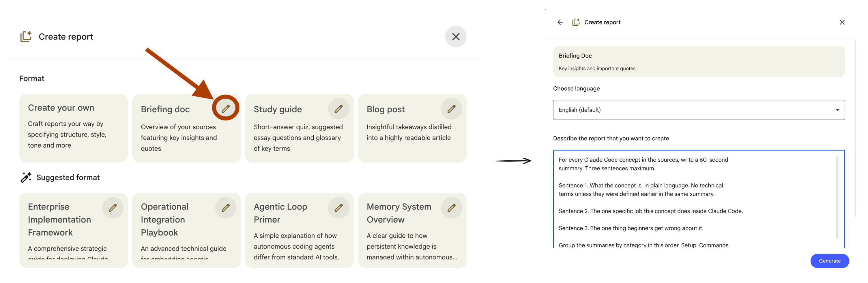Edit Operational Integration Playbook format
868x283 pixels.
225,208
